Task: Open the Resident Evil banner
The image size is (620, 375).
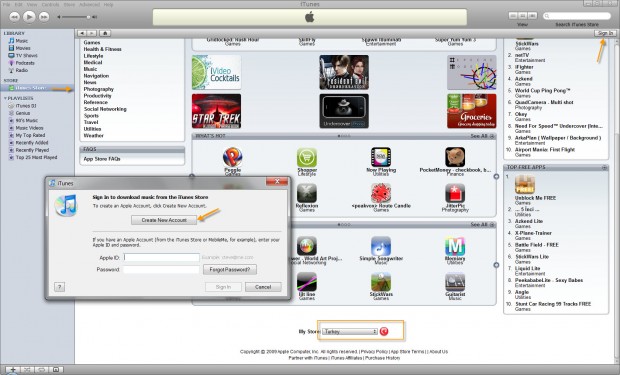Action: click(344, 72)
